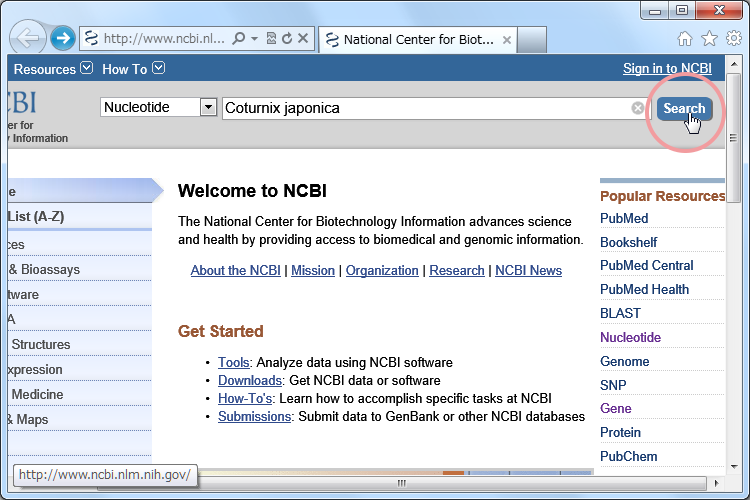750x500 pixels.
Task: Open the Mission link
Action: tap(313, 270)
